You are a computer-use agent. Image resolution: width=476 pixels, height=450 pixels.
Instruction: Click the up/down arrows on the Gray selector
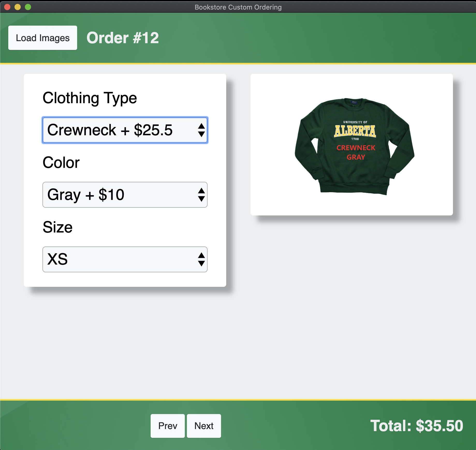201,195
